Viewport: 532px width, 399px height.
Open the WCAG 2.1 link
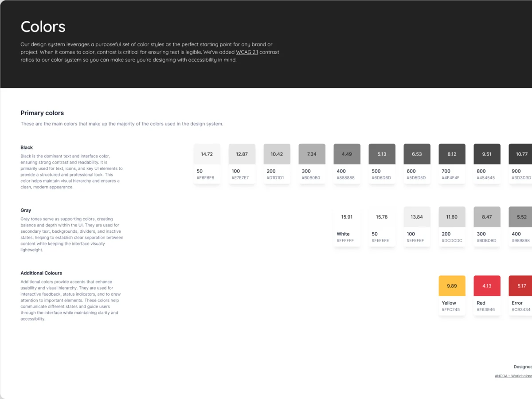247,52
